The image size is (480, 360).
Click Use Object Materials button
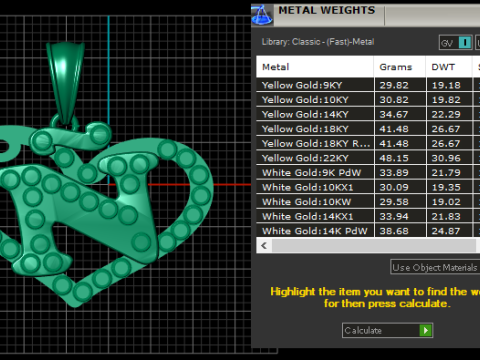pyautogui.click(x=435, y=267)
